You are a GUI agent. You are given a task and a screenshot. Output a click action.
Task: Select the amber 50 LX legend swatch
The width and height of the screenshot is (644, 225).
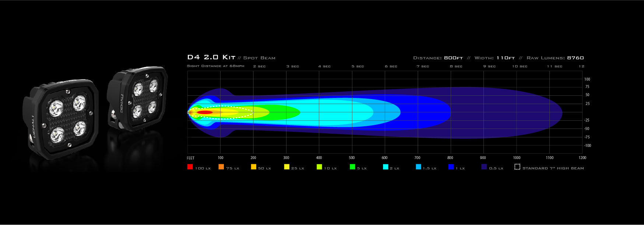[x=253, y=167]
